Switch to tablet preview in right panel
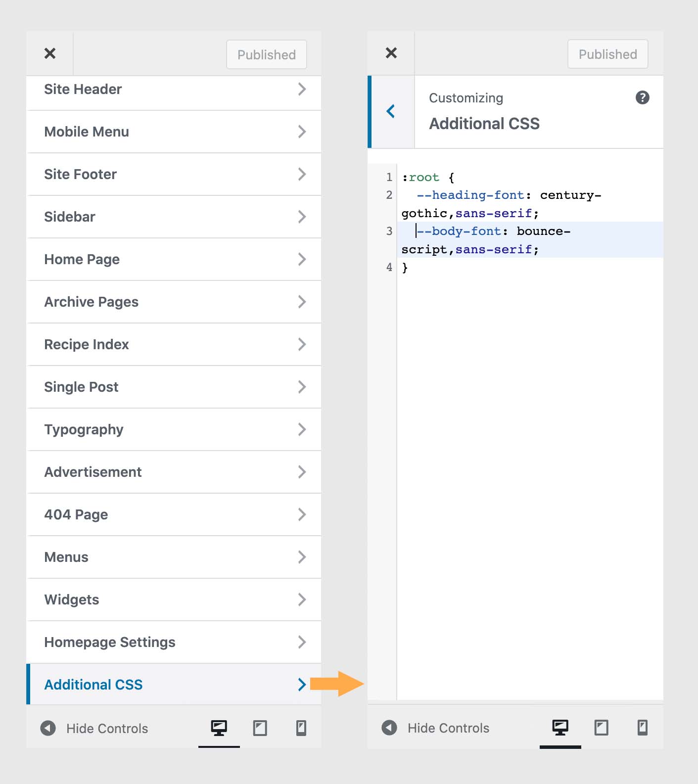698x784 pixels. [601, 728]
